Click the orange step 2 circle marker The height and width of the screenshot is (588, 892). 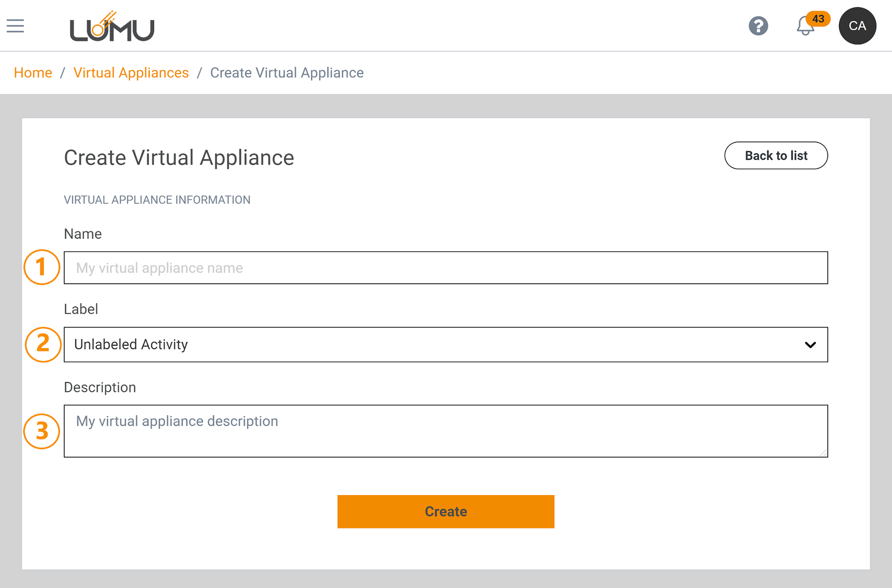(43, 344)
